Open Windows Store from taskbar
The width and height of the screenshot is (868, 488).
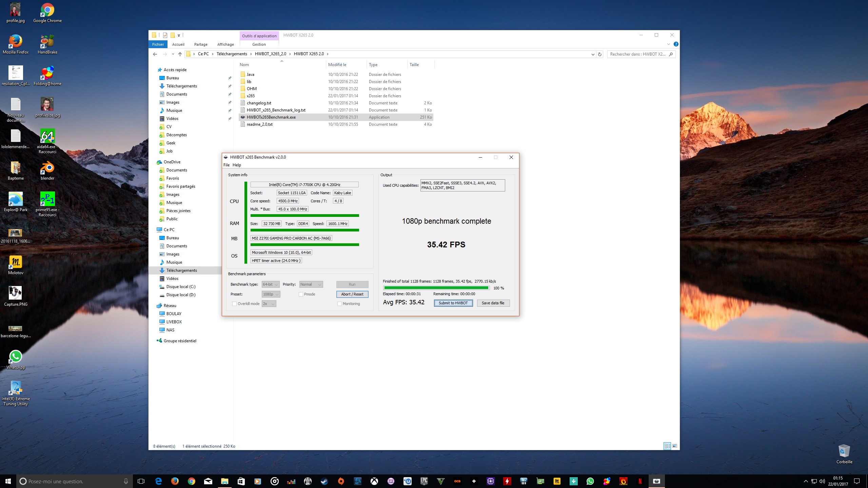click(241, 481)
